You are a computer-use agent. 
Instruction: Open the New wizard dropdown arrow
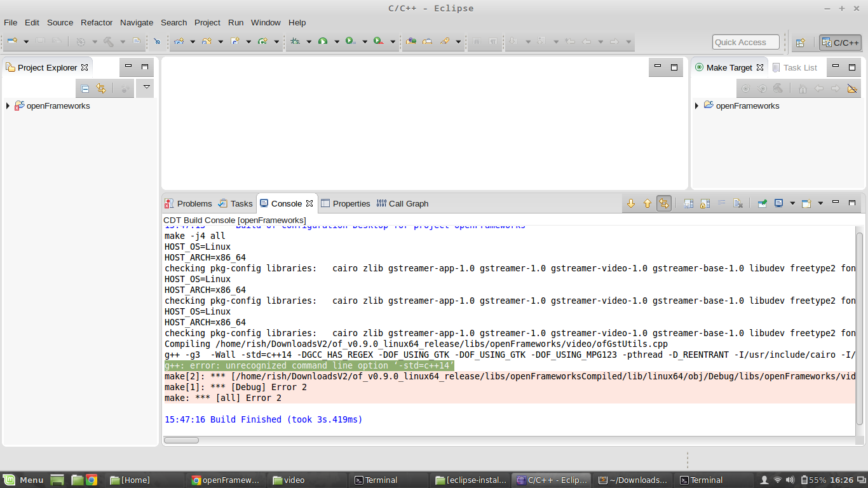(26, 42)
